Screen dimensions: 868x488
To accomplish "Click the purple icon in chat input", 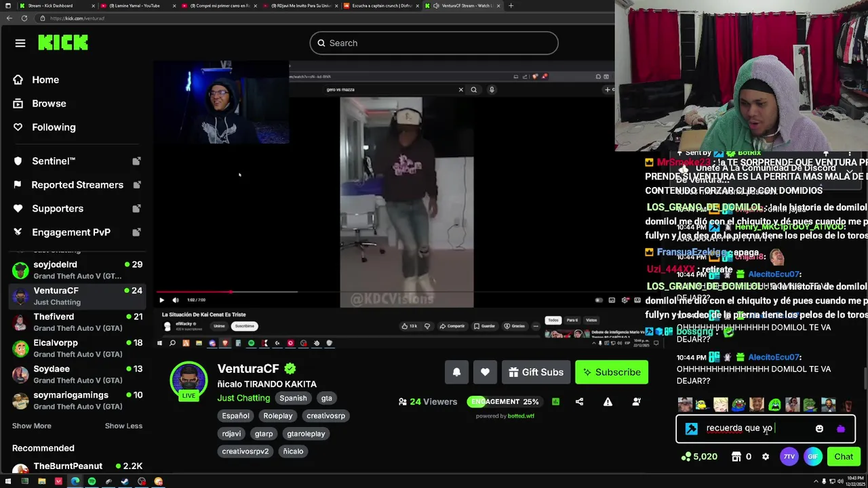I will click(x=841, y=428).
